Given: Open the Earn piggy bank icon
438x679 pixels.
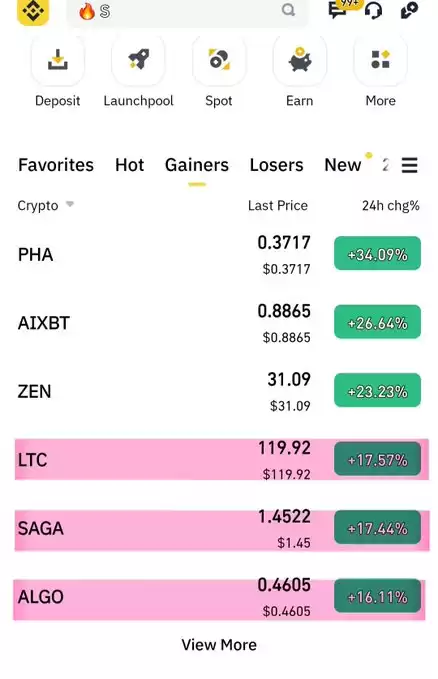Looking at the screenshot, I should click(x=299, y=60).
